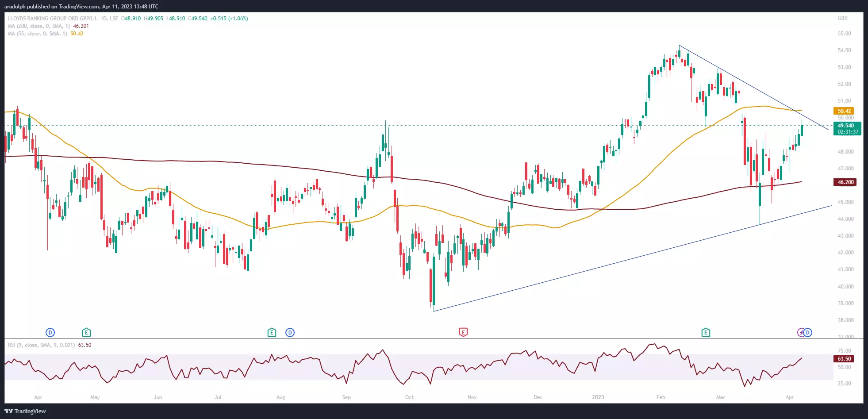This screenshot has width=868, height=419.
Task: Click the TradingView logo at bottom left
Action: pyautogui.click(x=25, y=411)
